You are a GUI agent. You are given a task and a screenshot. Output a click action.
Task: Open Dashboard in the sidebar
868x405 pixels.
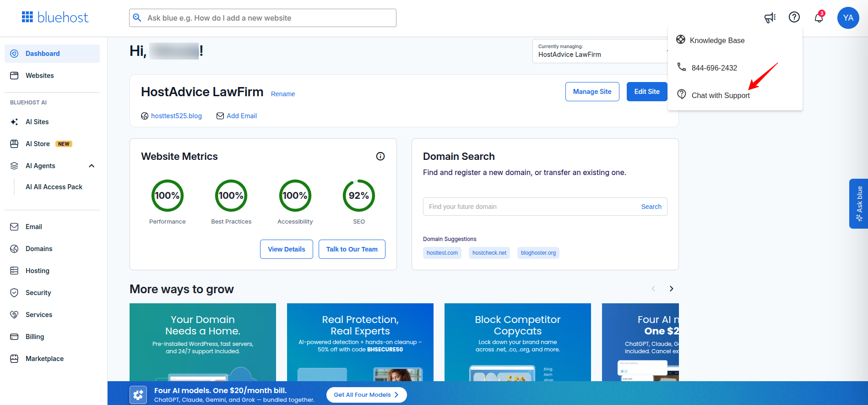pos(52,54)
